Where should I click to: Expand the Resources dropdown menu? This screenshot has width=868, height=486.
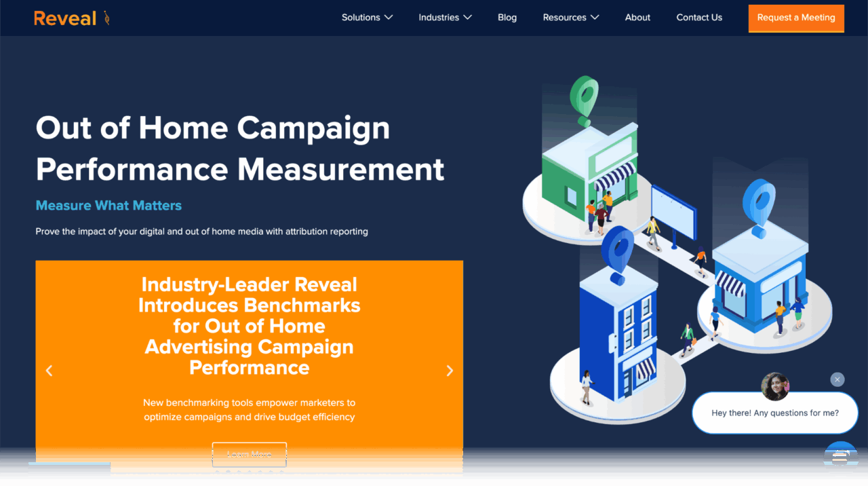pyautogui.click(x=570, y=18)
